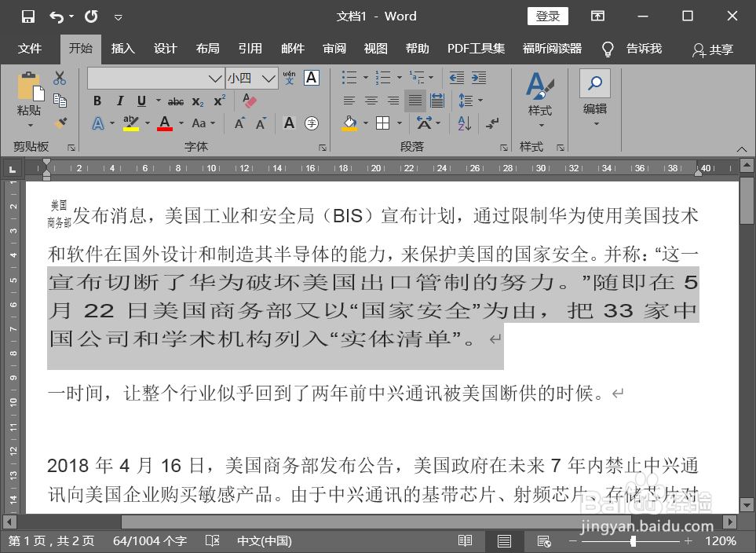Click Increase Font Size icon
Viewport: 756px width, 553px height.
click(239, 123)
